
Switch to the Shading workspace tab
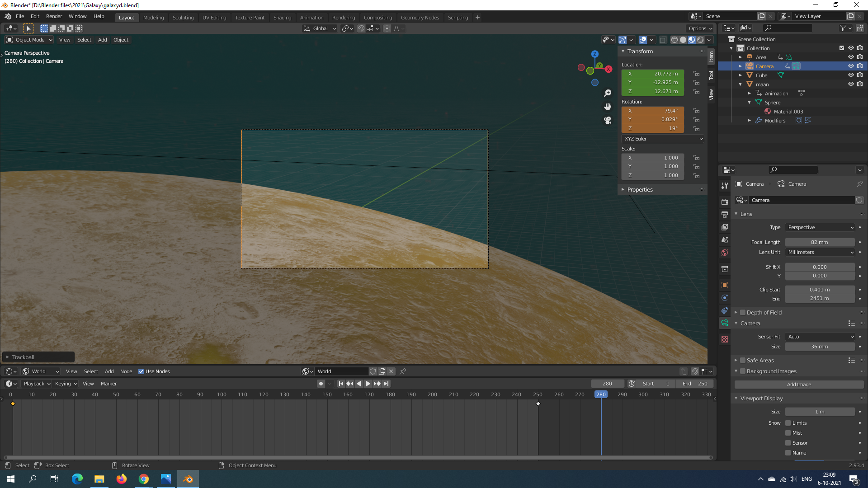pos(282,18)
